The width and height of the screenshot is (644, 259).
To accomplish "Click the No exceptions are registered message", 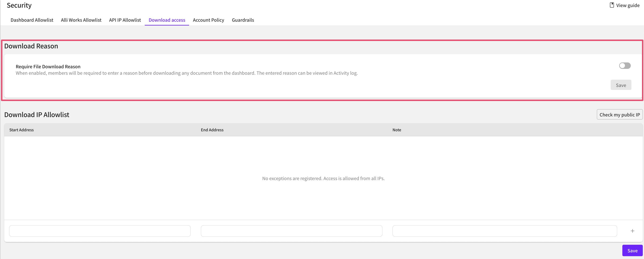I will [x=323, y=178].
